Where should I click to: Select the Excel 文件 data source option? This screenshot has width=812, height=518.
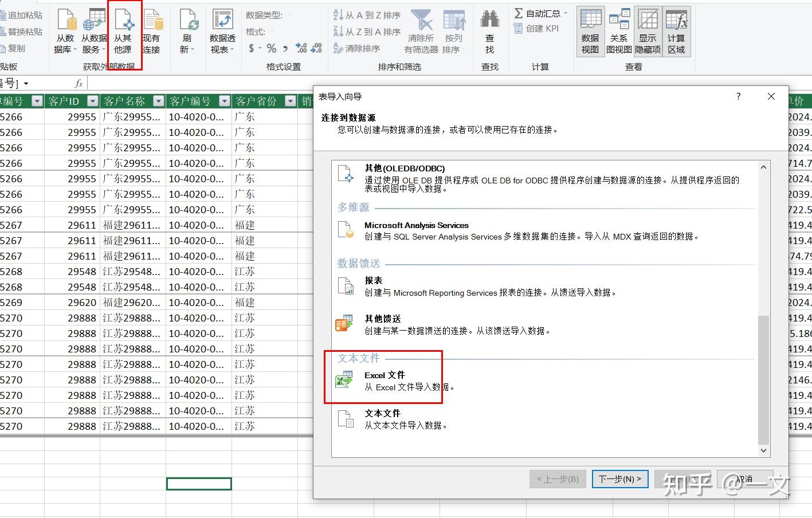point(385,378)
